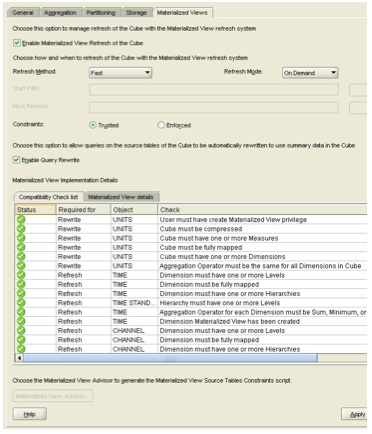
Task: Click status icon for Aggregation Operator same for all Dimensions
Action: tap(21, 266)
